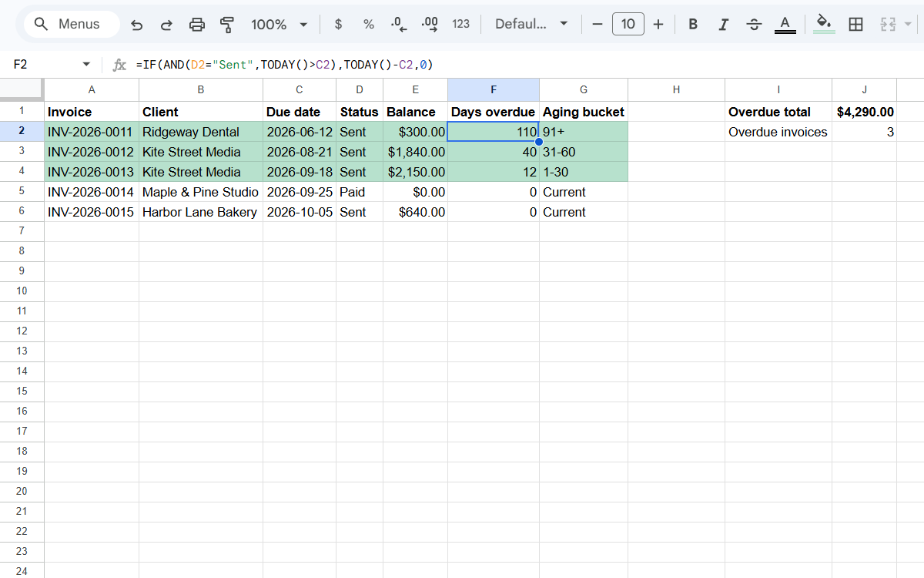Click the Aging bucket header cell
The width and height of the screenshot is (924, 578).
coord(584,112)
